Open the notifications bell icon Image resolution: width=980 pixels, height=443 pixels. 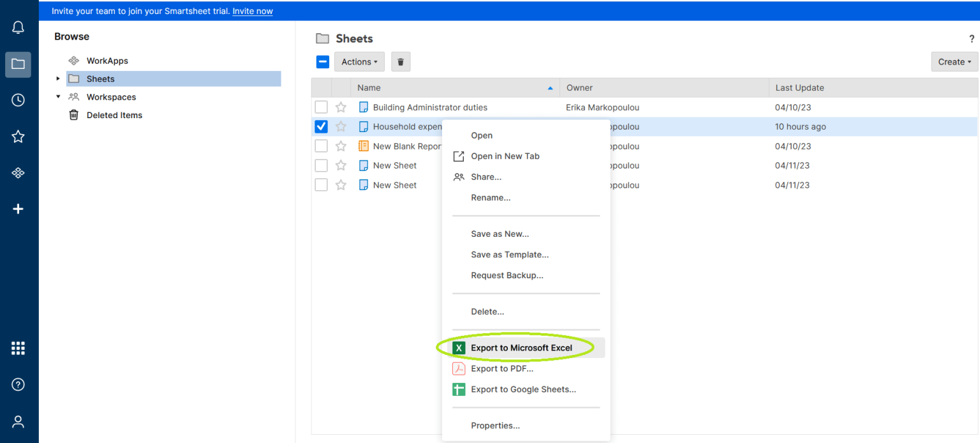18,27
